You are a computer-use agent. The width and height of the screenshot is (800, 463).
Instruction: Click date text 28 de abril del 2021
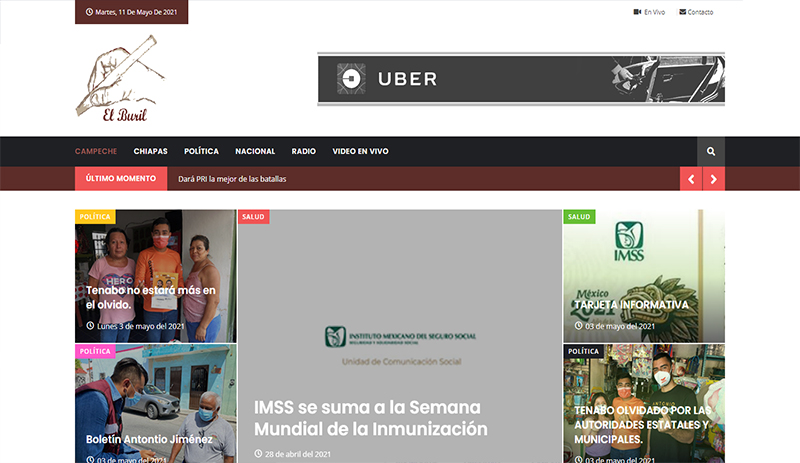coord(298,454)
